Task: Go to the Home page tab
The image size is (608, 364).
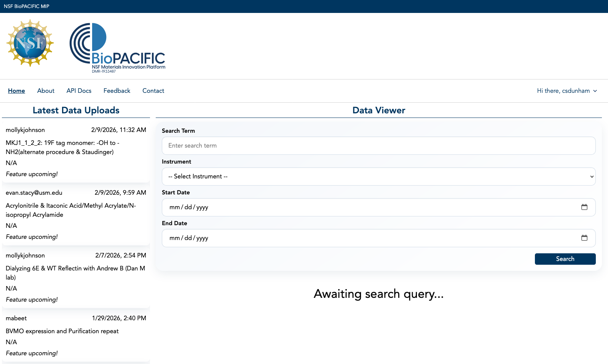Action: tap(16, 91)
